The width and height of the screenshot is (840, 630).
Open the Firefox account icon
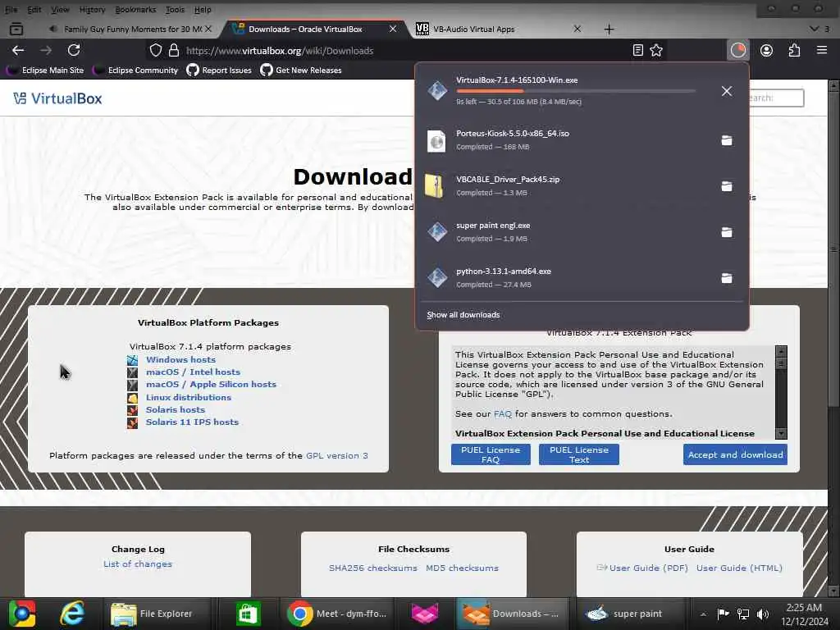click(x=767, y=50)
